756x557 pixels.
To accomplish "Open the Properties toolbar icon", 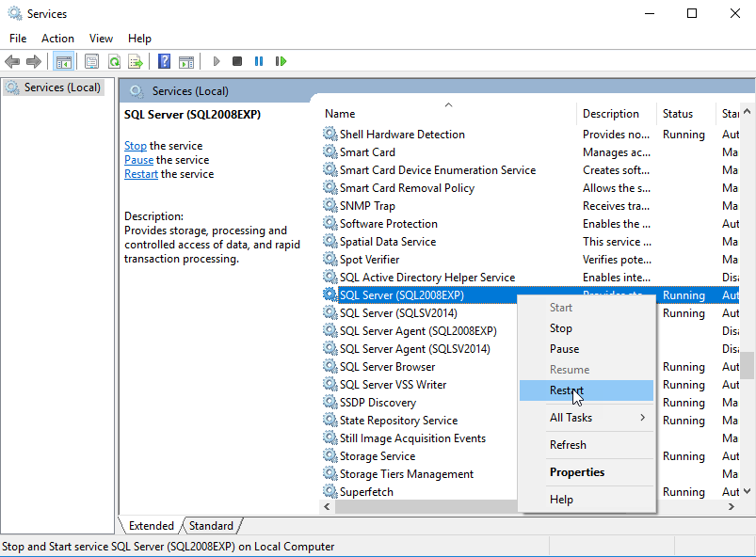I will [91, 61].
